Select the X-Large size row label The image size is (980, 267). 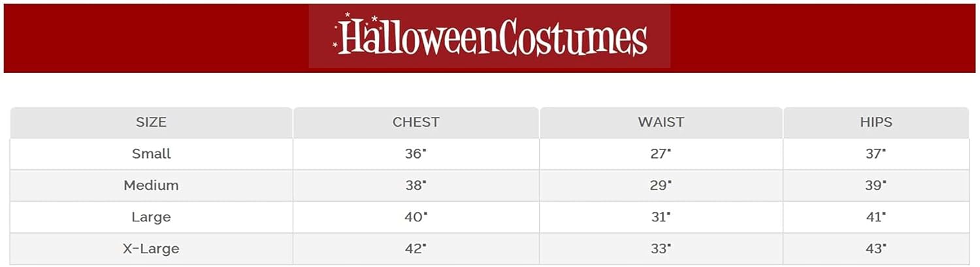tap(151, 249)
